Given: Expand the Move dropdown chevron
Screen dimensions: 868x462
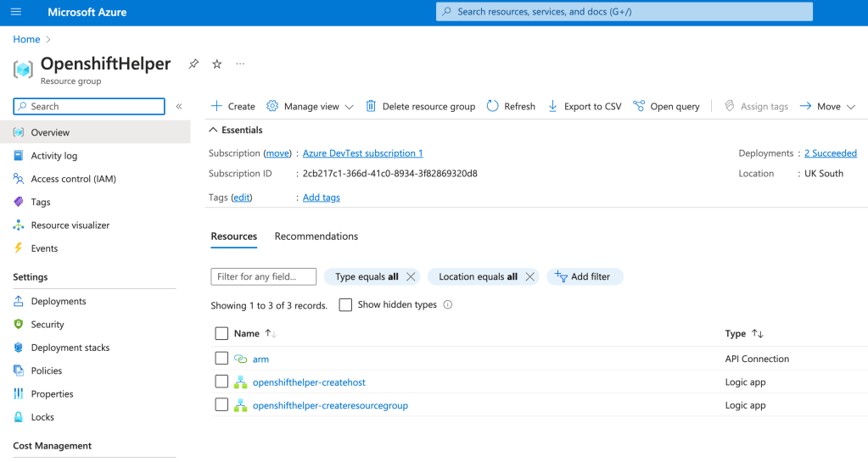Looking at the screenshot, I should 851,107.
